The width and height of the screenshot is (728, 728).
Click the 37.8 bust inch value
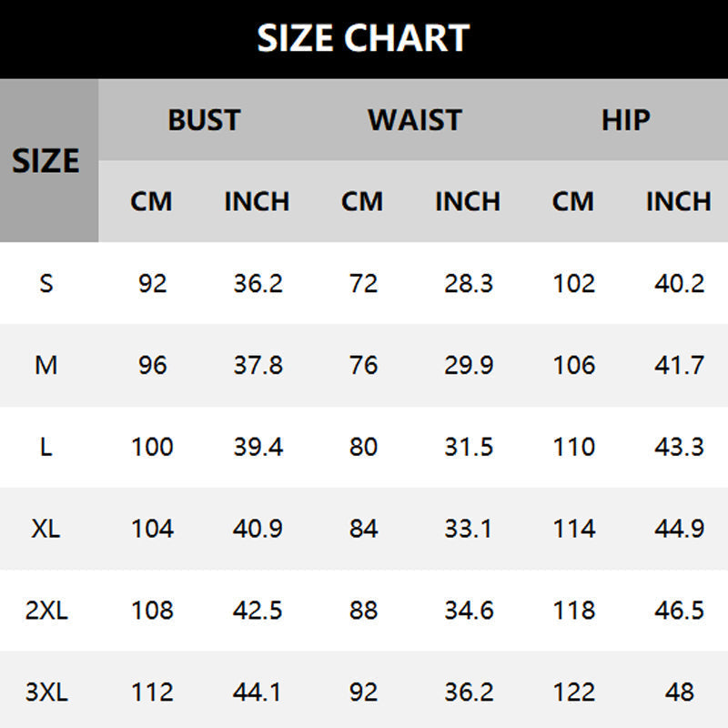click(x=258, y=365)
